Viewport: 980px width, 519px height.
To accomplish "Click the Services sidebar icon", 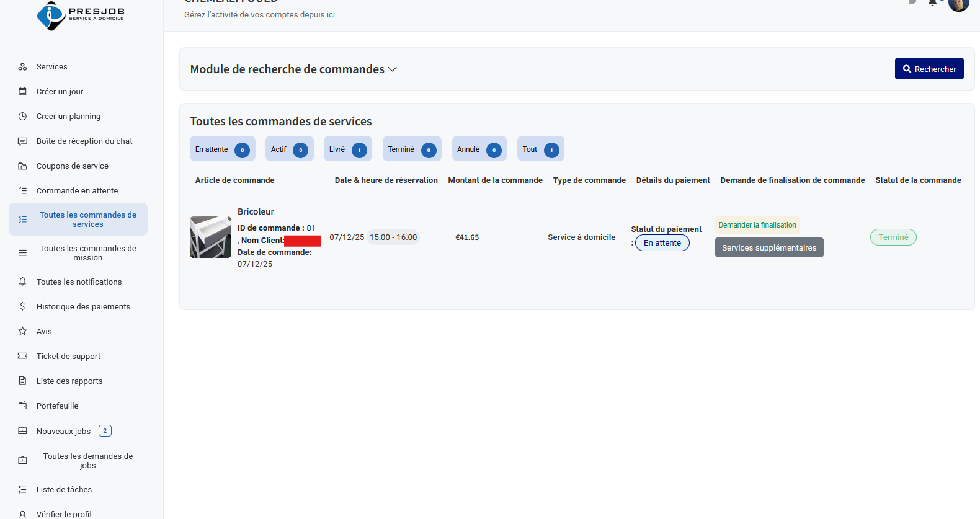I will click(x=22, y=67).
